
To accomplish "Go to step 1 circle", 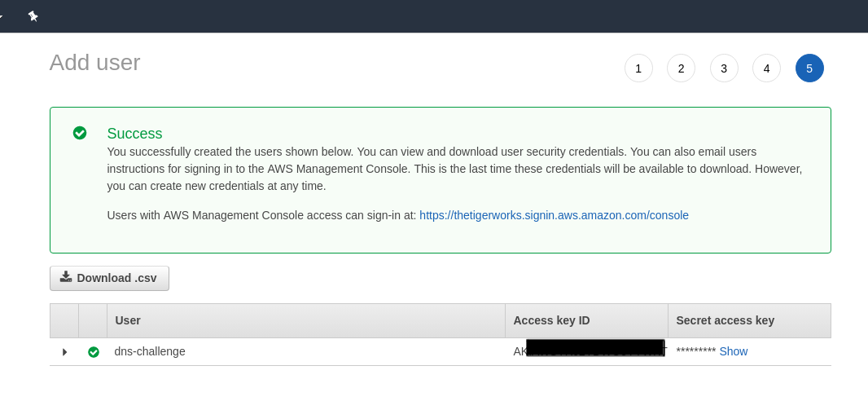I will click(638, 68).
